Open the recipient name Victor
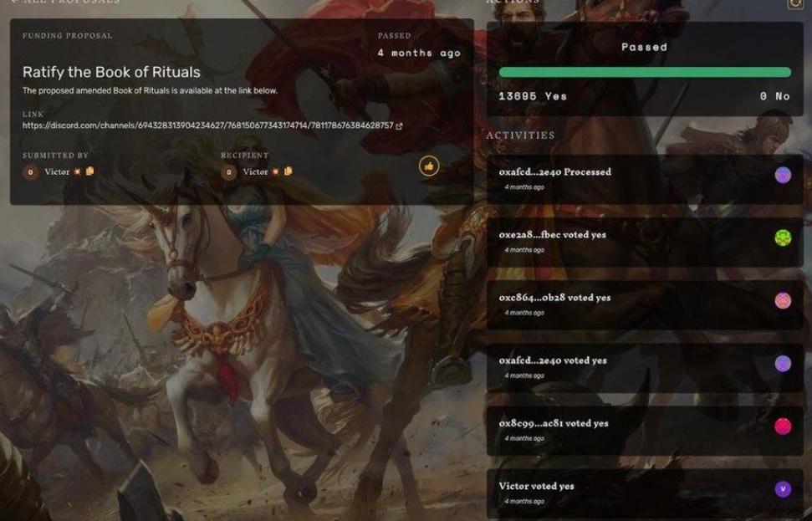Viewport: 812px width, 521px height. 255,171
